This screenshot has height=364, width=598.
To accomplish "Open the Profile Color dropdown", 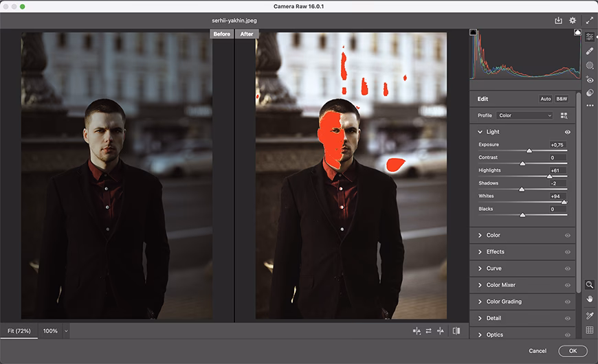I will (524, 115).
